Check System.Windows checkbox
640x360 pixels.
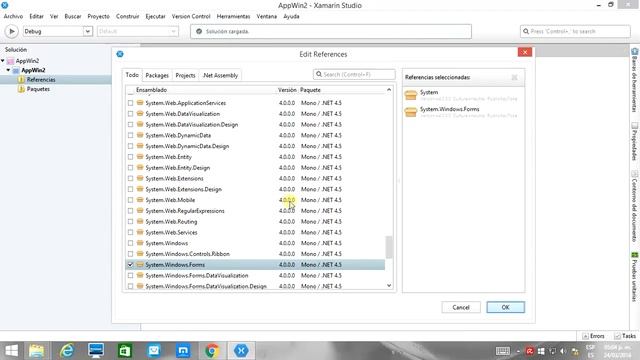(130, 243)
